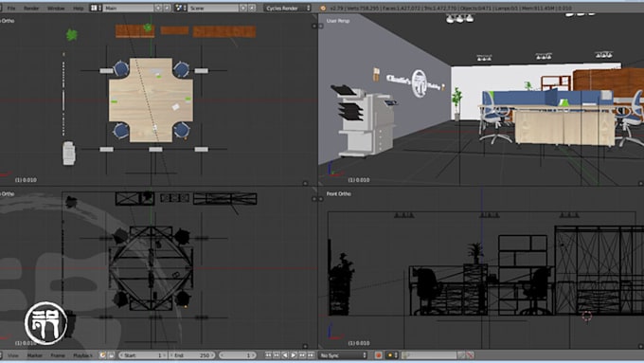The image size is (644, 363).
Task: Jump to the first frame
Action: pos(268,355)
